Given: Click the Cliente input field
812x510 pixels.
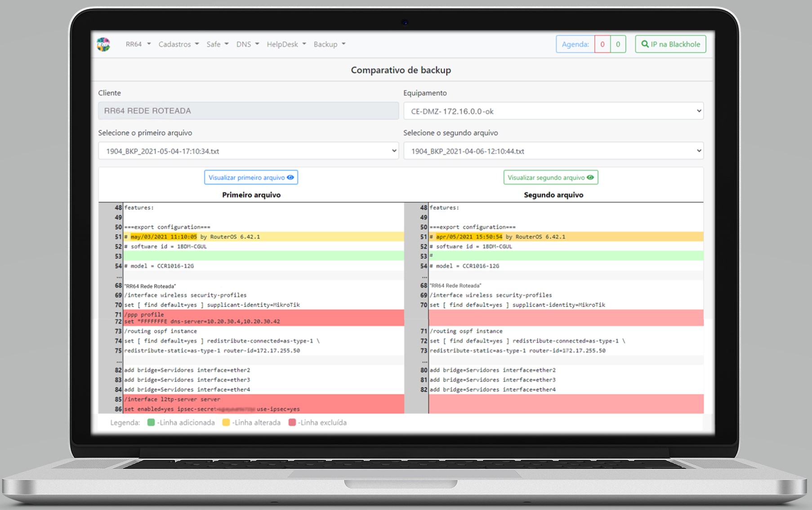Looking at the screenshot, I should click(x=248, y=111).
